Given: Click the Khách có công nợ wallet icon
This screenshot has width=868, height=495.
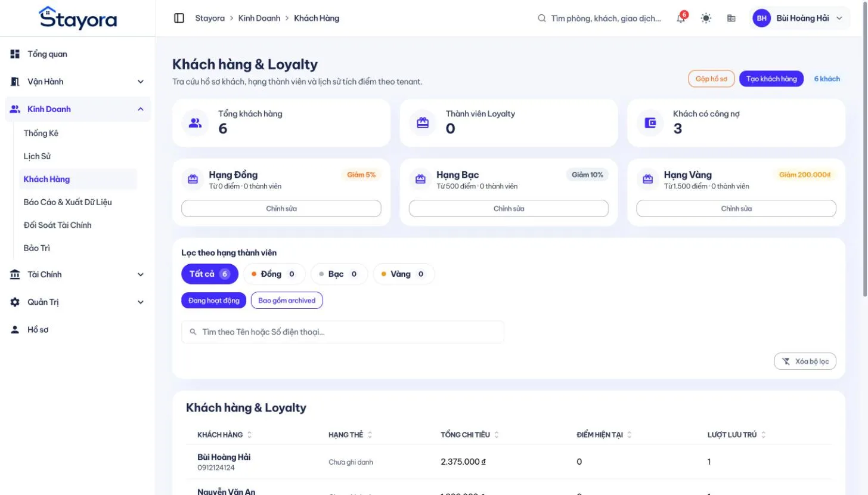Looking at the screenshot, I should point(650,123).
